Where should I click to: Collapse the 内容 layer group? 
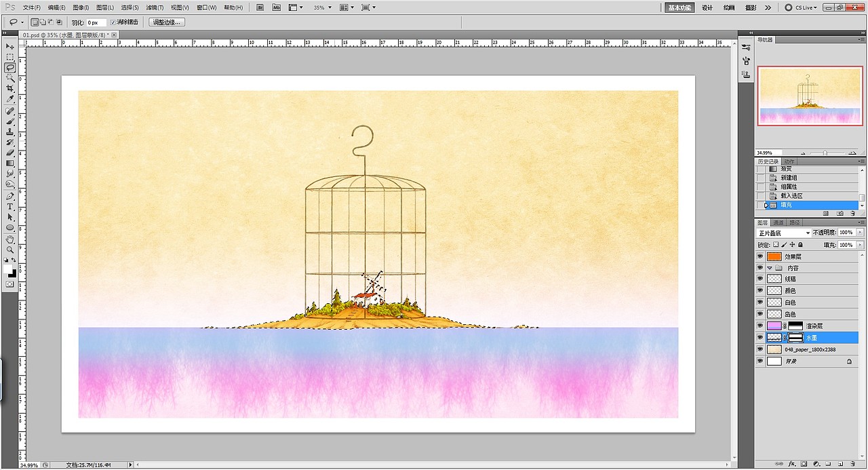pos(770,268)
